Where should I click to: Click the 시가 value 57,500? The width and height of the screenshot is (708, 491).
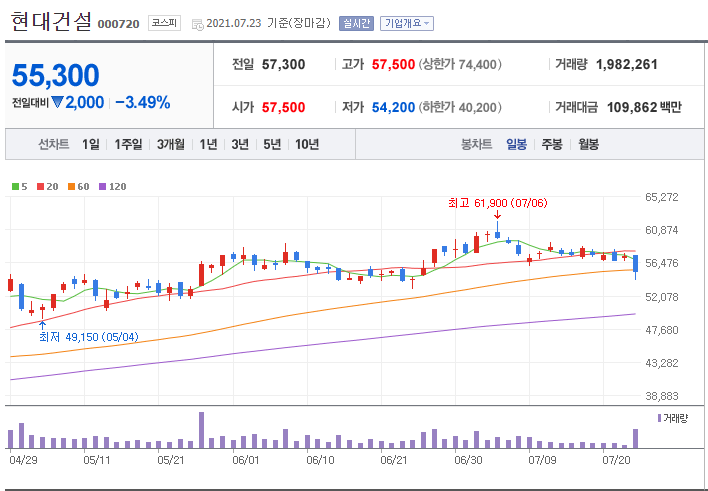coord(284,108)
